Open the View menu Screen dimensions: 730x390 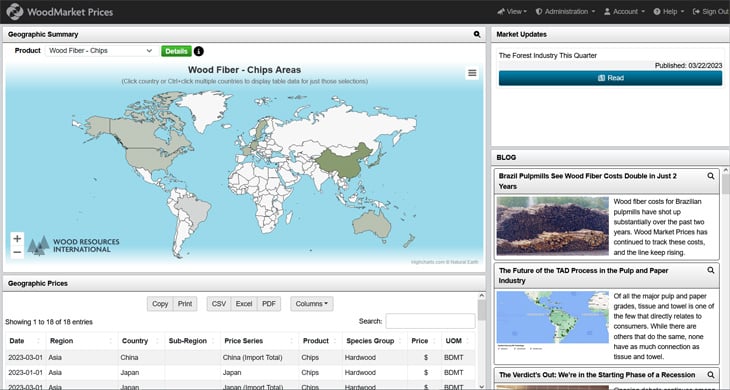click(512, 12)
